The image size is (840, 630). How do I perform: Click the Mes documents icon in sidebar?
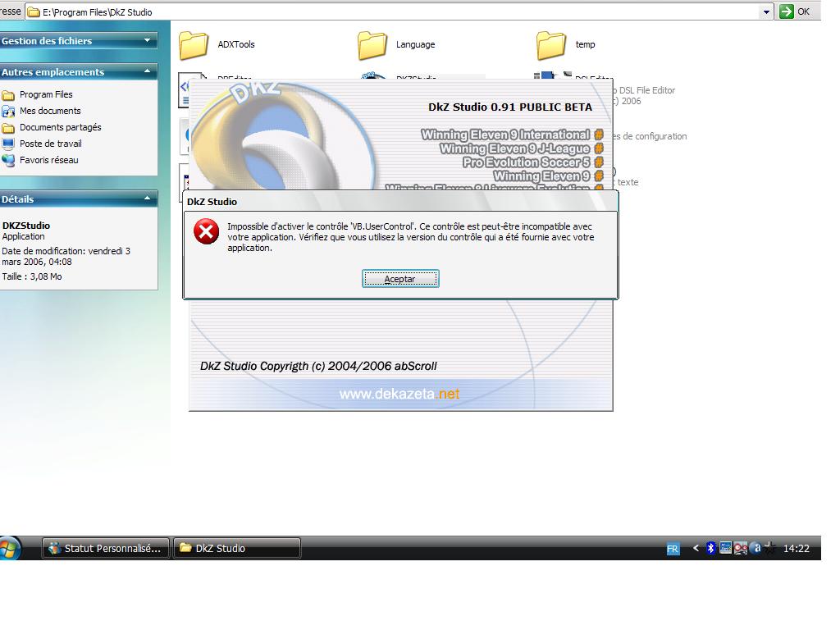click(x=8, y=112)
